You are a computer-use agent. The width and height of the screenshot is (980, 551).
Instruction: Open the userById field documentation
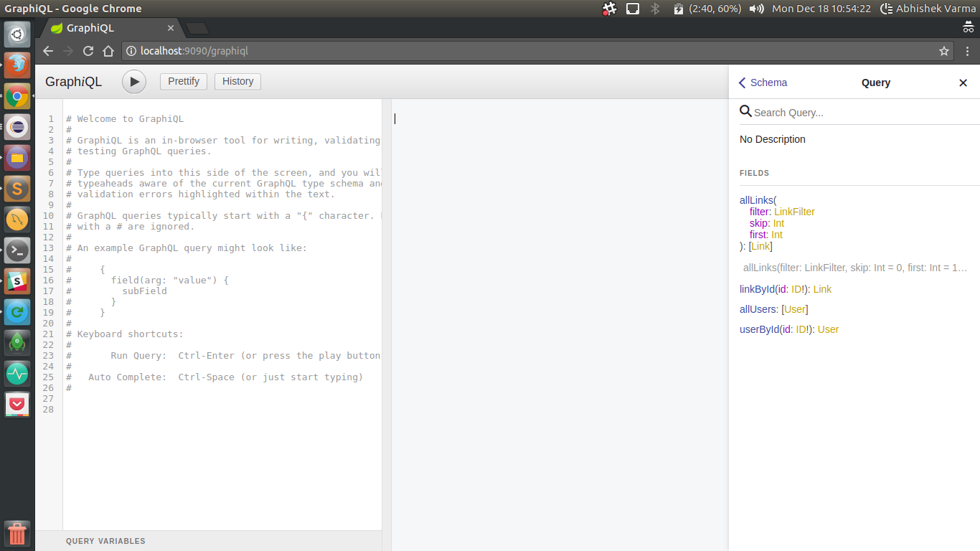click(758, 329)
